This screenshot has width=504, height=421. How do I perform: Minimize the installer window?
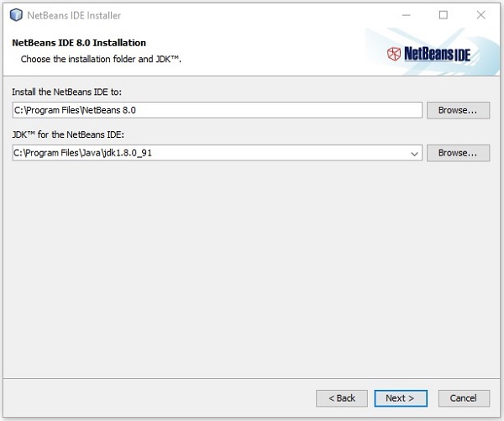coord(406,15)
